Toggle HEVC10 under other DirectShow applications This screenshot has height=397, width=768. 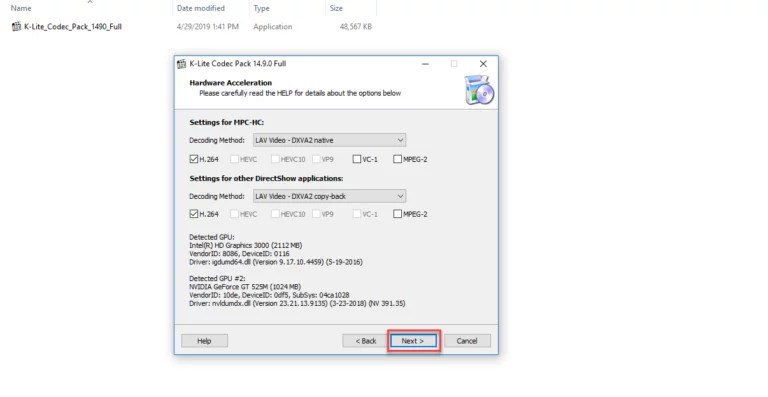click(x=275, y=214)
